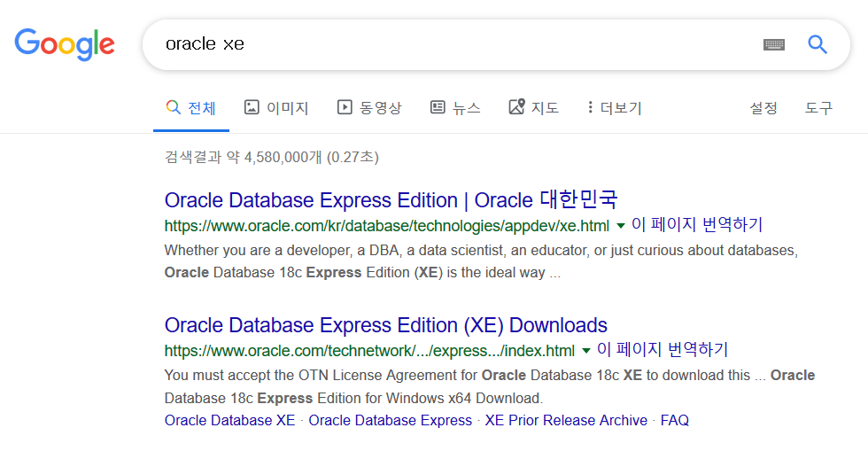Click snippet text starting Whether you are a developer

pos(481,261)
